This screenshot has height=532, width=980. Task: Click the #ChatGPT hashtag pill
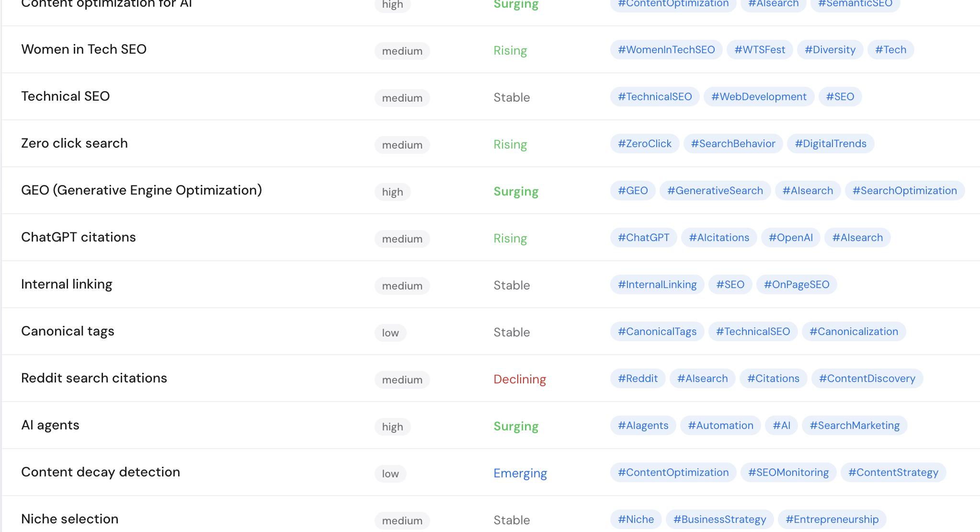[x=643, y=237]
